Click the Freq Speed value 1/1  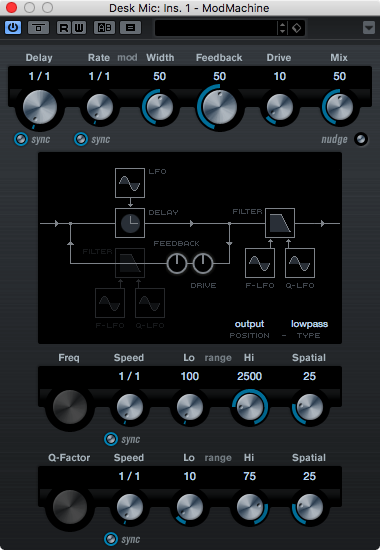[129, 376]
